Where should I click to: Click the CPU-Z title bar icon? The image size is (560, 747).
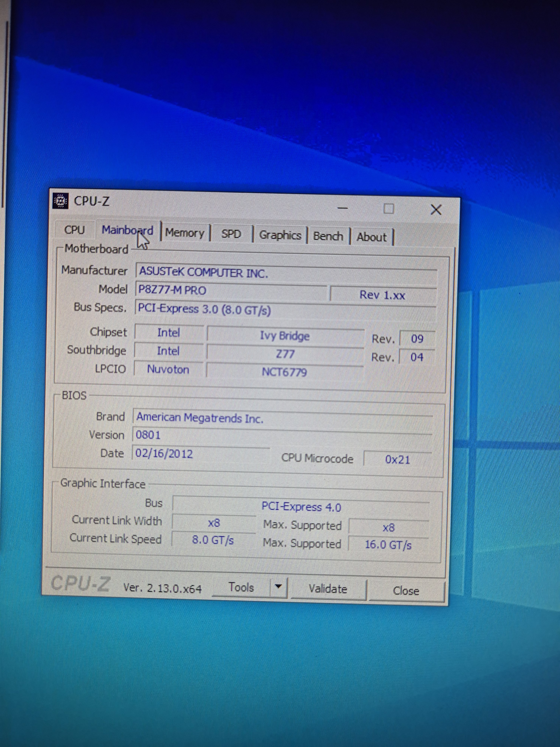click(61, 201)
